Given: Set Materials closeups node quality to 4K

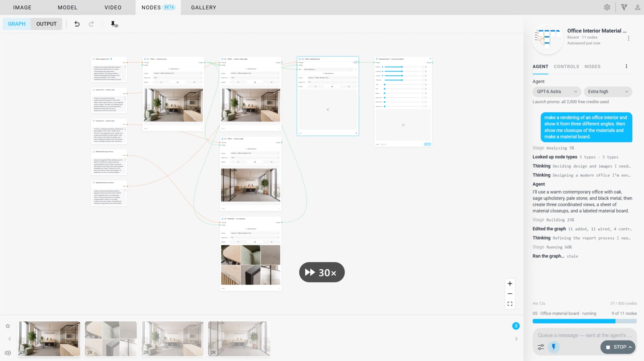Looking at the screenshot, I should pos(271,242).
